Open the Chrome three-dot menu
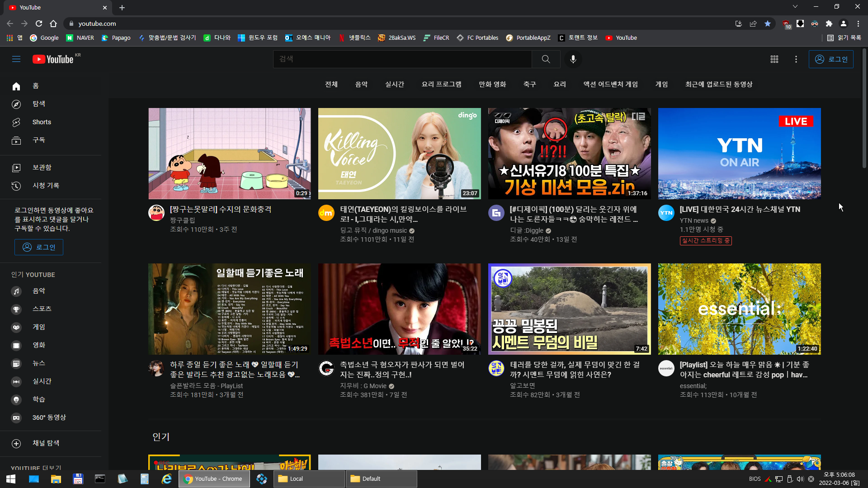The width and height of the screenshot is (868, 488). (x=858, y=23)
